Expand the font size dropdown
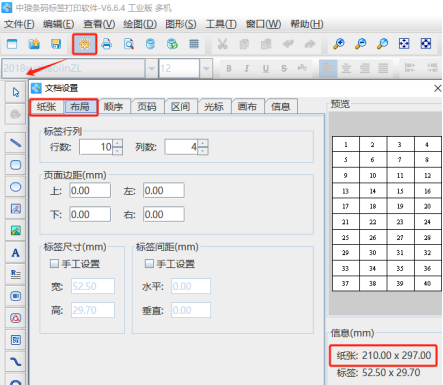443x385 pixels. pos(206,69)
